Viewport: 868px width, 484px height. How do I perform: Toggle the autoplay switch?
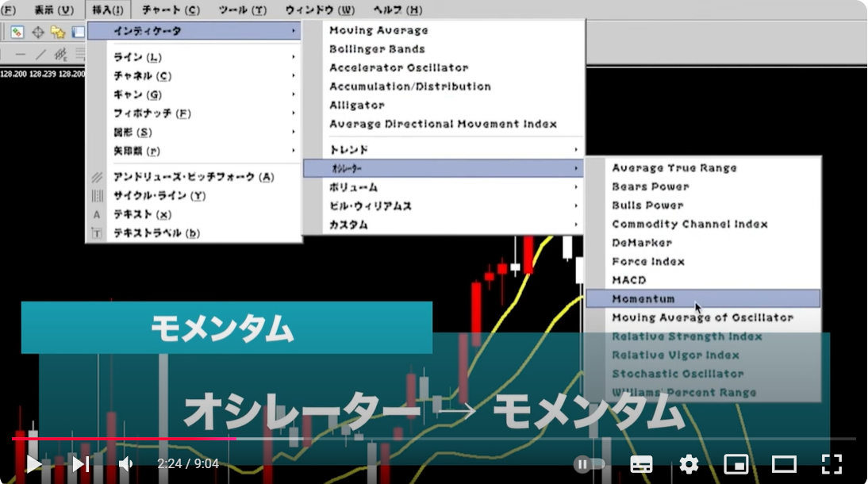[x=589, y=464]
